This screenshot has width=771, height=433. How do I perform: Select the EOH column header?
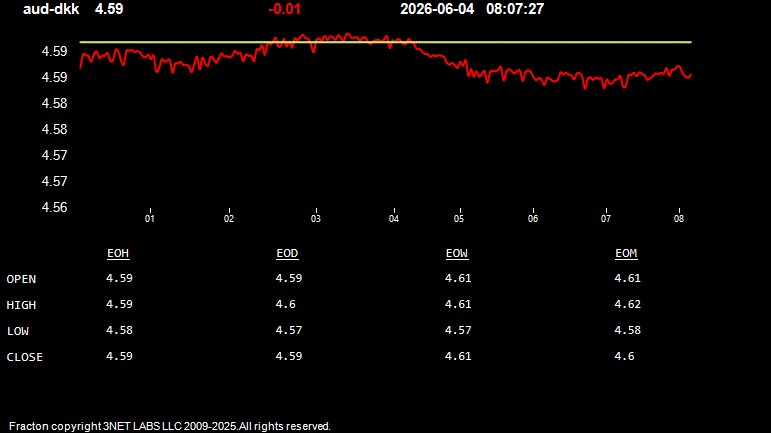(118, 253)
